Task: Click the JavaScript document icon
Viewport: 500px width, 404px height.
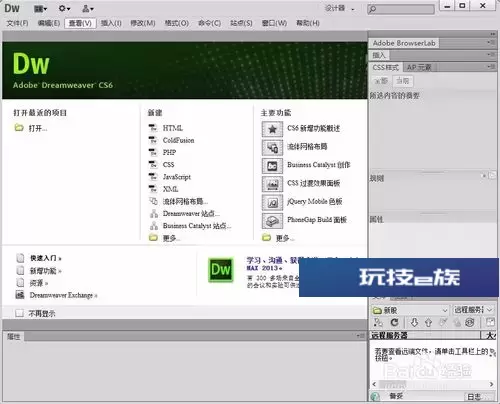Action: (x=153, y=177)
